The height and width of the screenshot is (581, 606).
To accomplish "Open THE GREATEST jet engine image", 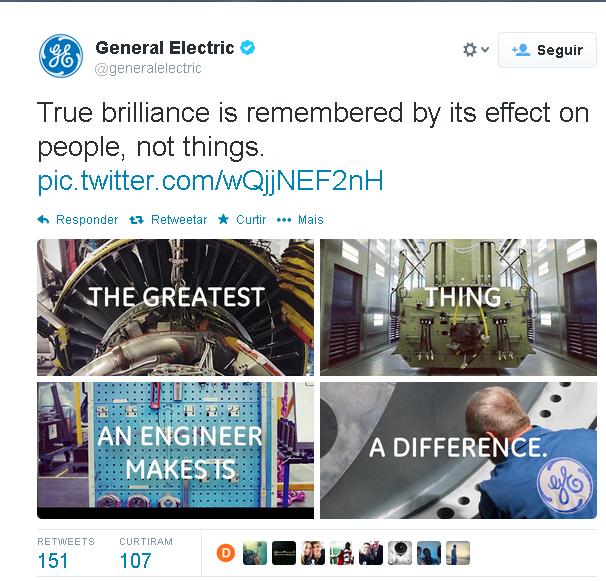I will coord(175,307).
